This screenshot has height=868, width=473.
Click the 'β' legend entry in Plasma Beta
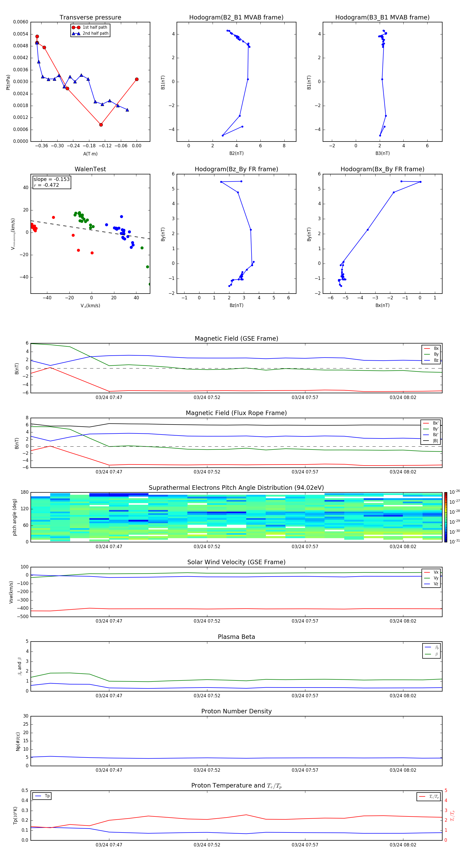click(x=431, y=654)
